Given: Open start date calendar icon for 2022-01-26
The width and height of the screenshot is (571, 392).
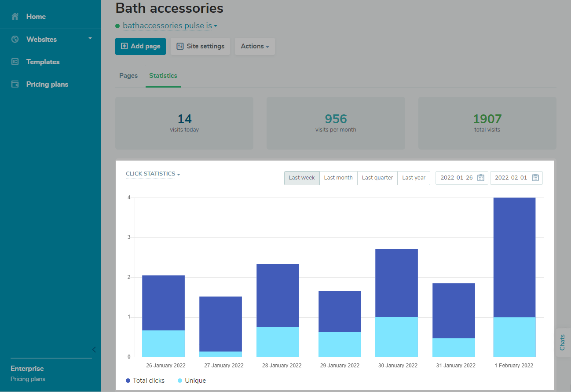Looking at the screenshot, I should [481, 178].
